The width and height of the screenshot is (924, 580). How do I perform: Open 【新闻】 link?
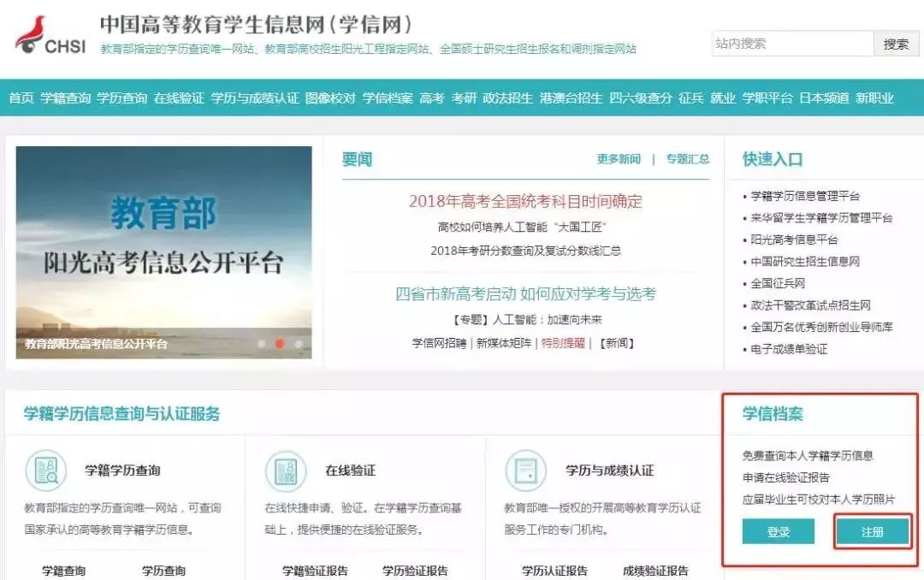[616, 343]
